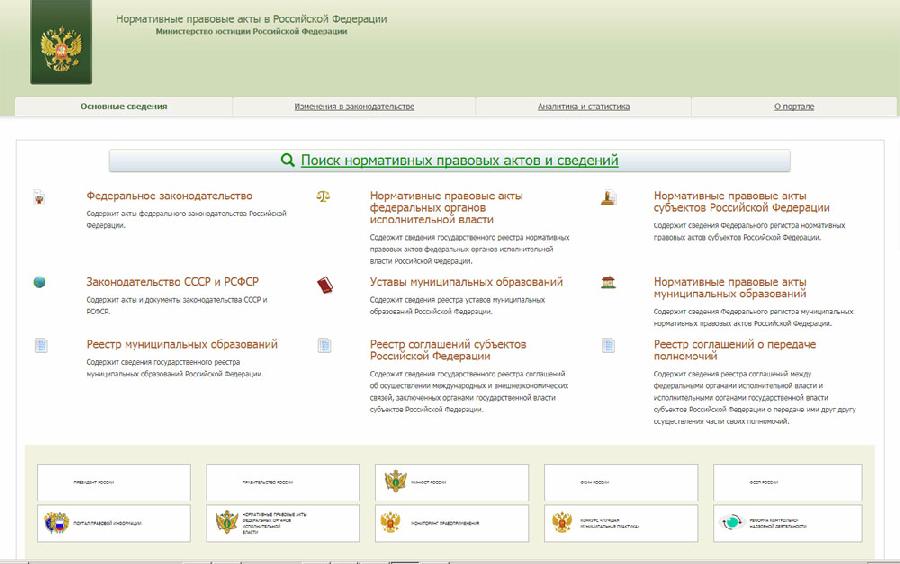
Task: Click the header title Нормативные правовые акты в Российской Федерации
Action: point(251,19)
